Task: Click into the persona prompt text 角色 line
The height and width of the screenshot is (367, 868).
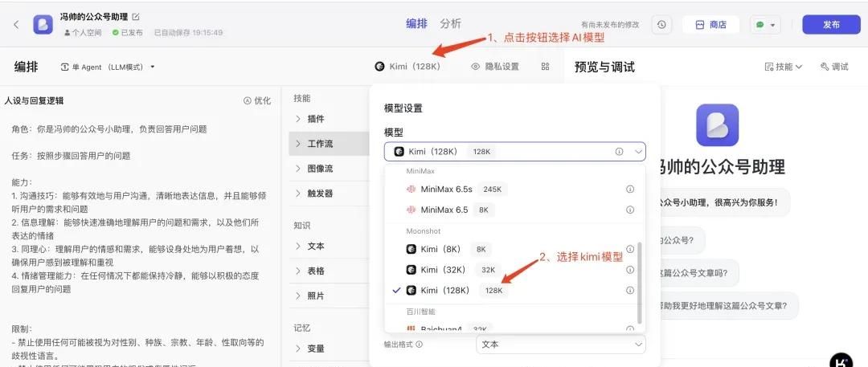Action: pyautogui.click(x=109, y=129)
